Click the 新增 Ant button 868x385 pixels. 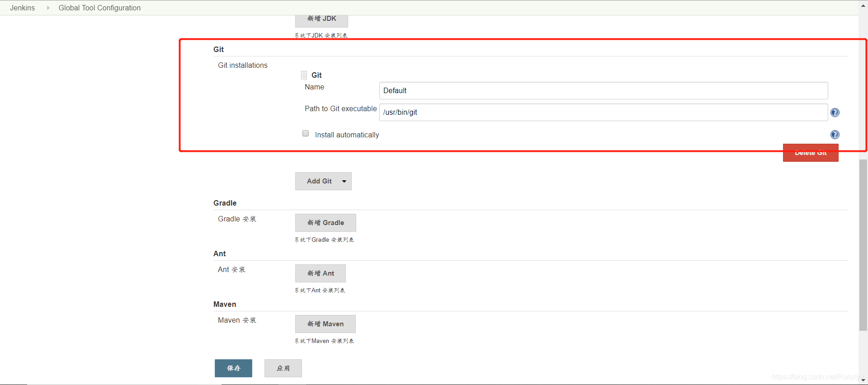pos(321,273)
